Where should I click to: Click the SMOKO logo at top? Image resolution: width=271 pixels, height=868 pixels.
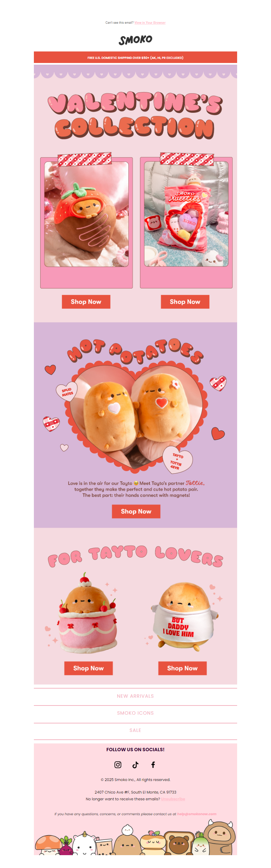(135, 40)
